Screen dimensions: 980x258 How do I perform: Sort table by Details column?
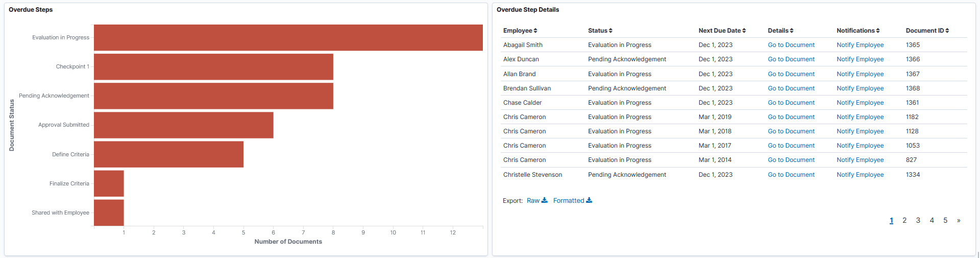pyautogui.click(x=780, y=31)
